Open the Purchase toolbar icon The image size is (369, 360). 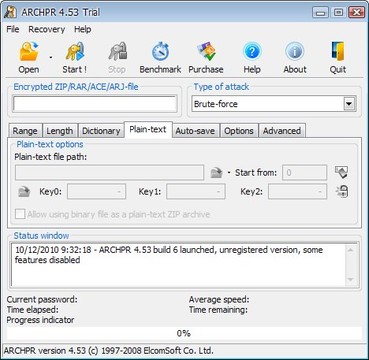206,52
